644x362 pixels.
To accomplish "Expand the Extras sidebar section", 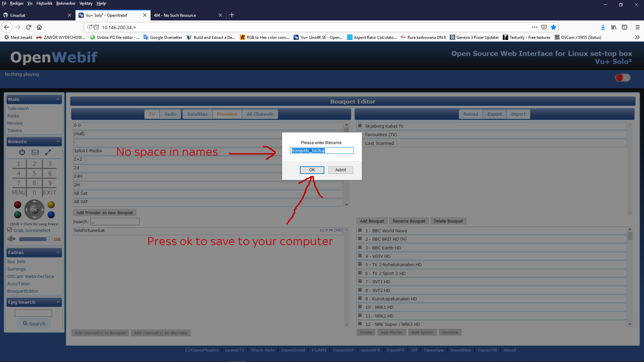I will click(x=34, y=252).
